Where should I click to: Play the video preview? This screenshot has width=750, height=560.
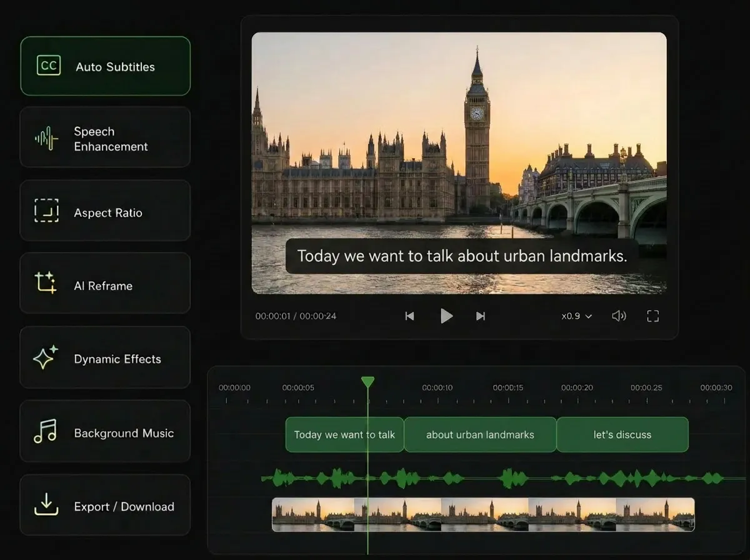coord(446,316)
